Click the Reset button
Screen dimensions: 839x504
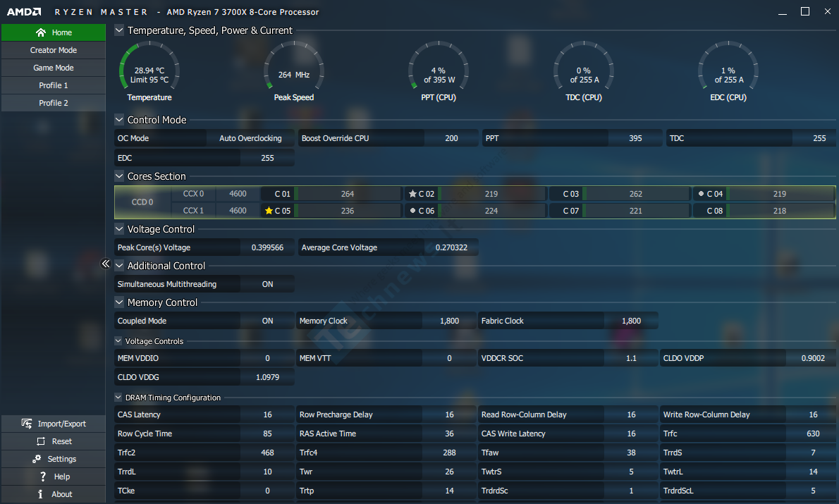54,441
